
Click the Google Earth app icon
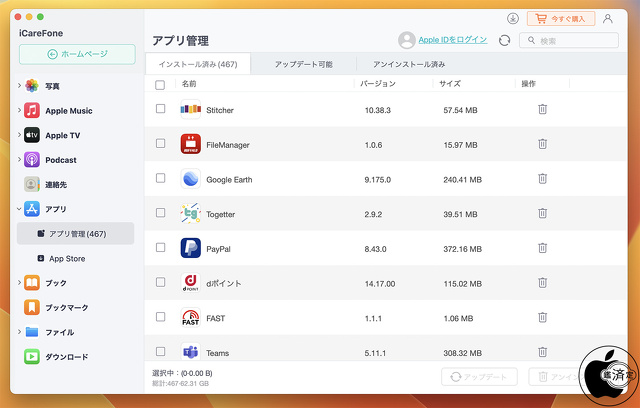(x=191, y=179)
